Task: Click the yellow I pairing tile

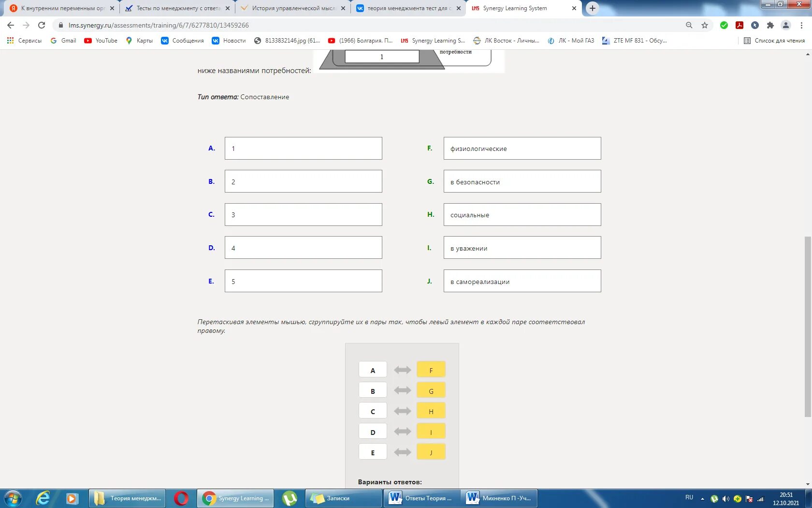Action: tap(431, 432)
